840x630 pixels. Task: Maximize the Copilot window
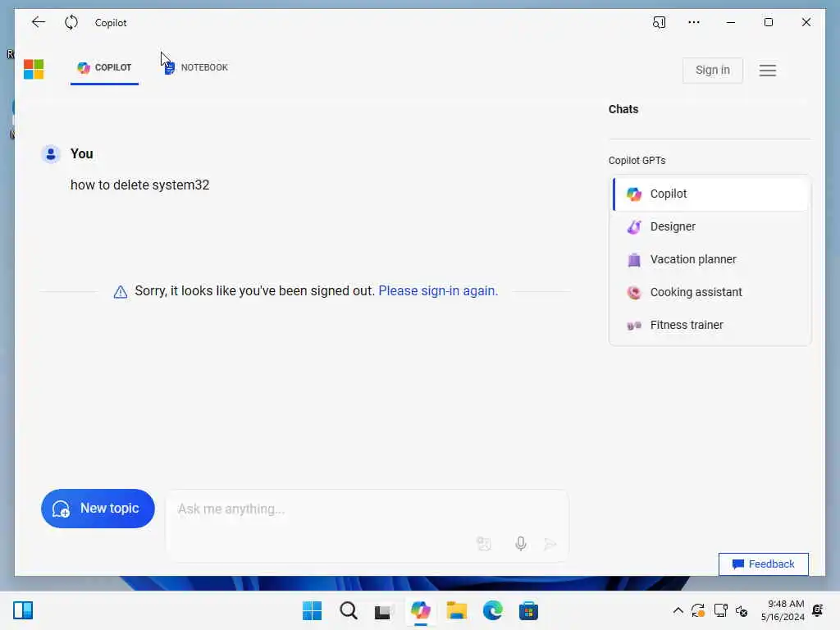click(768, 22)
